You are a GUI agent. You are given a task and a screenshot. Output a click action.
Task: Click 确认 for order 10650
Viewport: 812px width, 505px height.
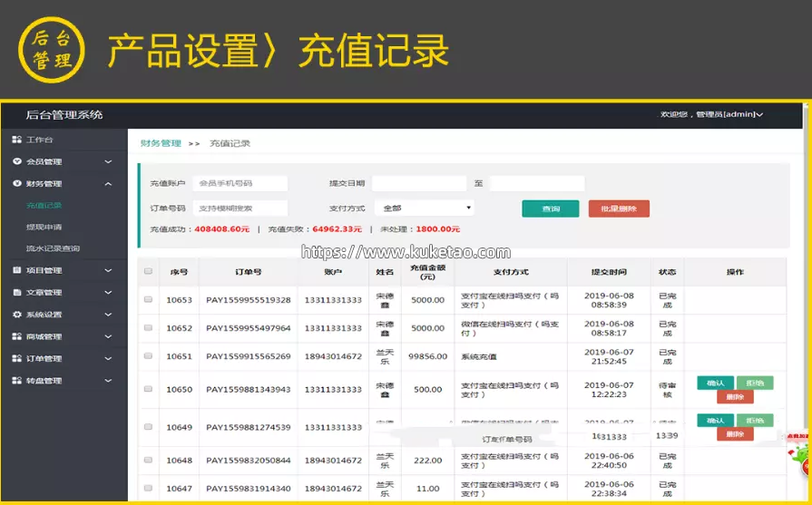715,383
